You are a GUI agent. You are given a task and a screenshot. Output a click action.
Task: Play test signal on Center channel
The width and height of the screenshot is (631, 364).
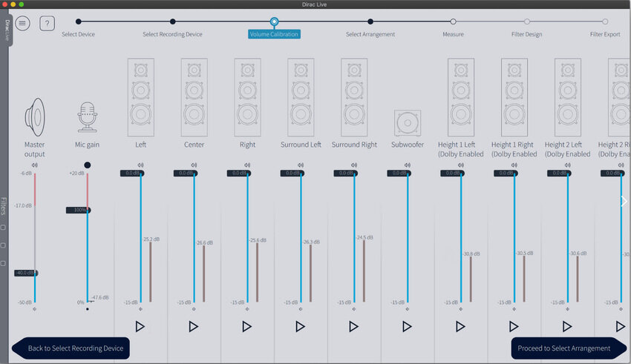[x=194, y=326]
